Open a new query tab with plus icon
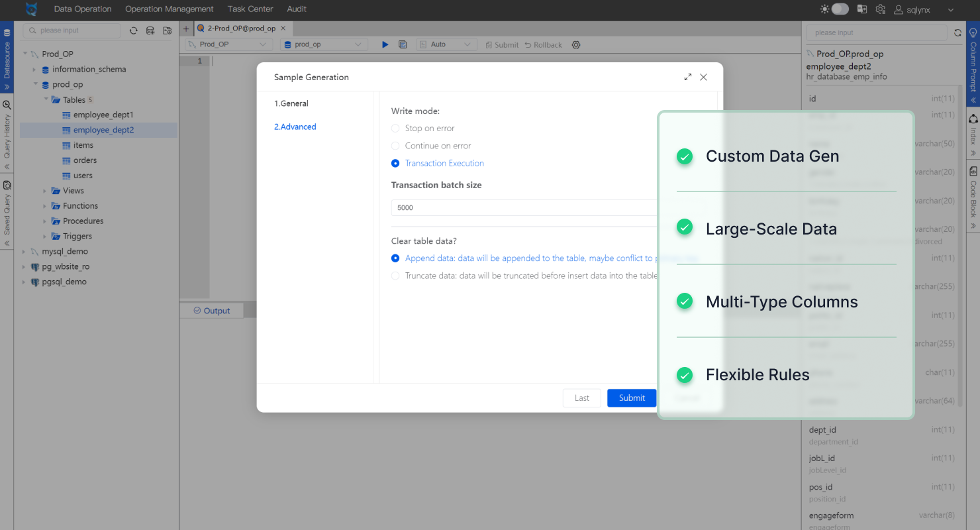This screenshot has width=980, height=530. click(186, 29)
